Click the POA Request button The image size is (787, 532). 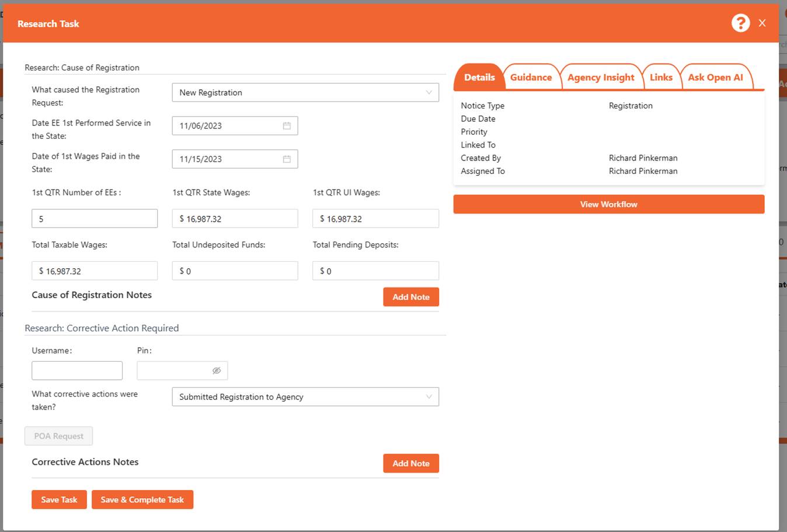coord(58,436)
